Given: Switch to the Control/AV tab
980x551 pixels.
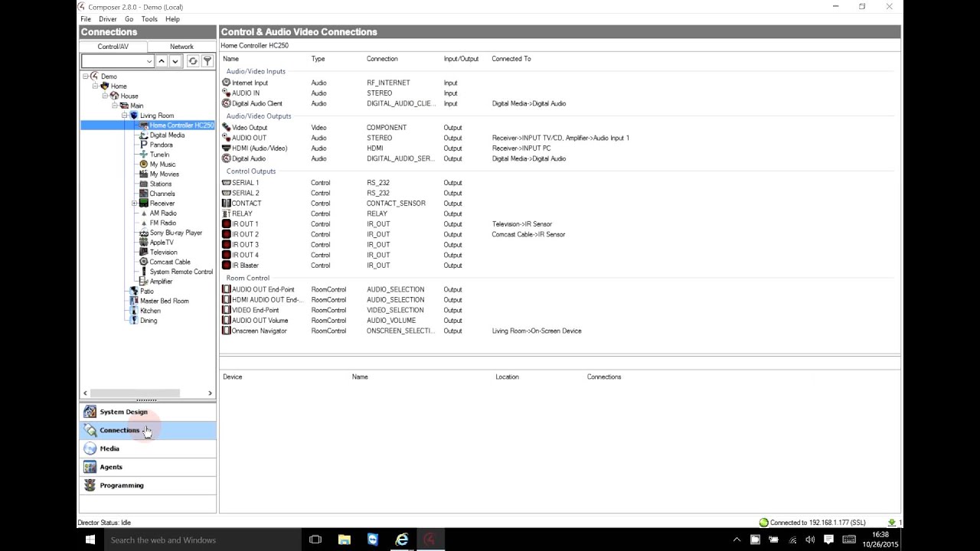Looking at the screenshot, I should pyautogui.click(x=113, y=47).
